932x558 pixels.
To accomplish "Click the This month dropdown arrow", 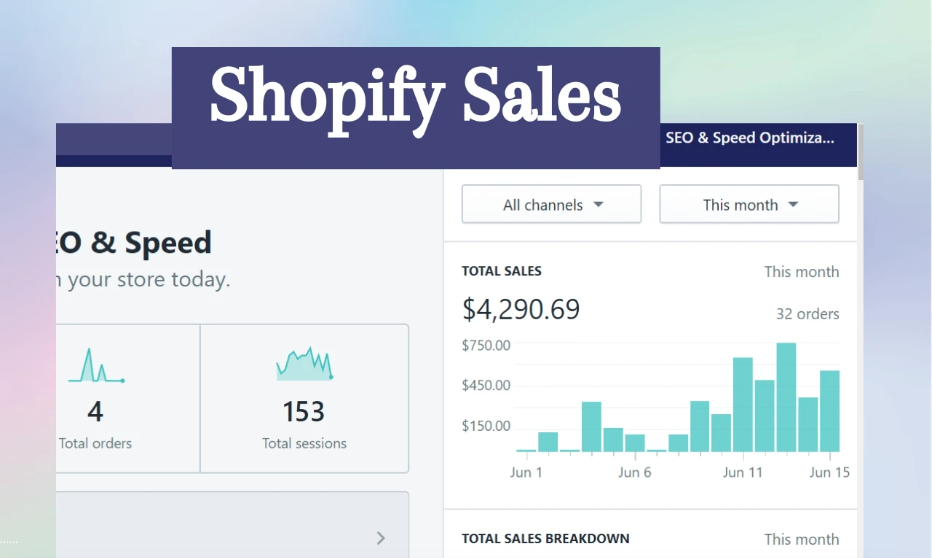I will [x=793, y=205].
